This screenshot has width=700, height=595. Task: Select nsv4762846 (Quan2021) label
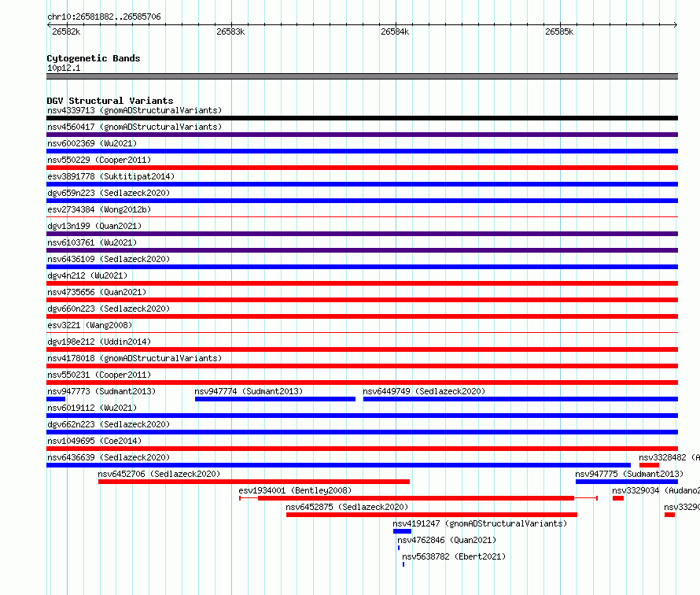pos(447,540)
